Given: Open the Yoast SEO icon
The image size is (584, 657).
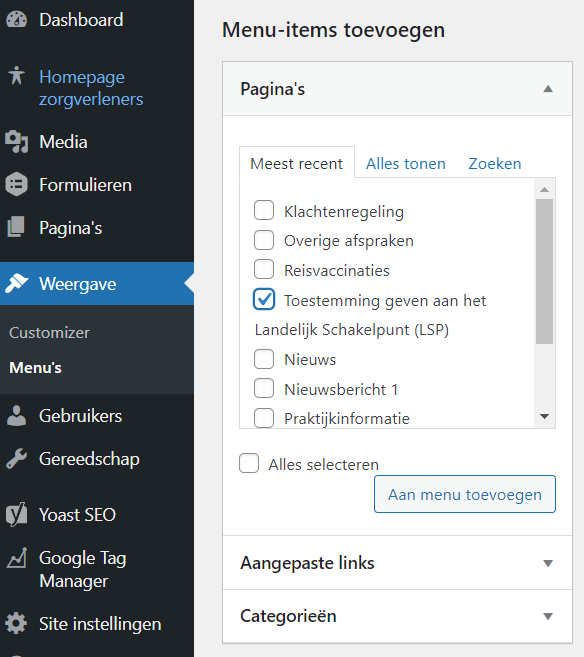Looking at the screenshot, I should click(16, 515).
